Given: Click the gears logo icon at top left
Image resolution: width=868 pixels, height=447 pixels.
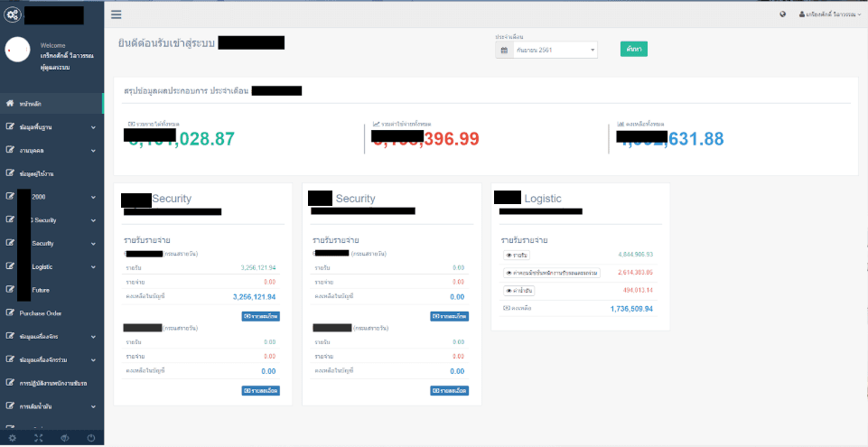Looking at the screenshot, I should point(12,14).
